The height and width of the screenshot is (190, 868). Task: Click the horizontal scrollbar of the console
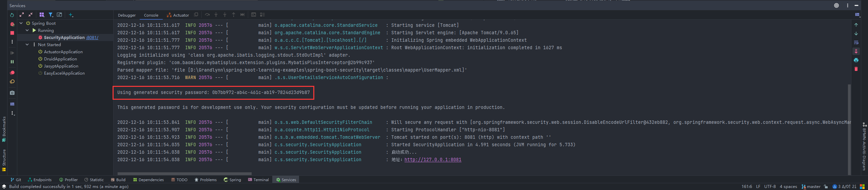[184, 173]
